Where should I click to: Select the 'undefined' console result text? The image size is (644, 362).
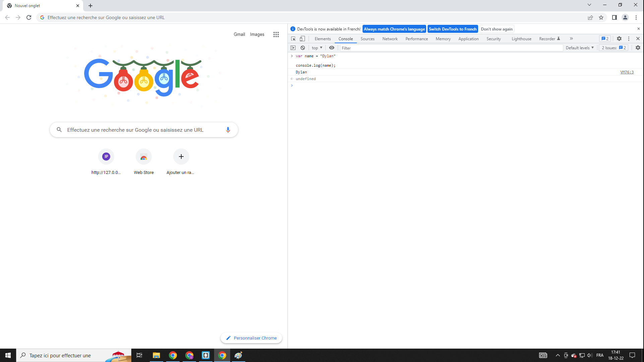pos(306,79)
